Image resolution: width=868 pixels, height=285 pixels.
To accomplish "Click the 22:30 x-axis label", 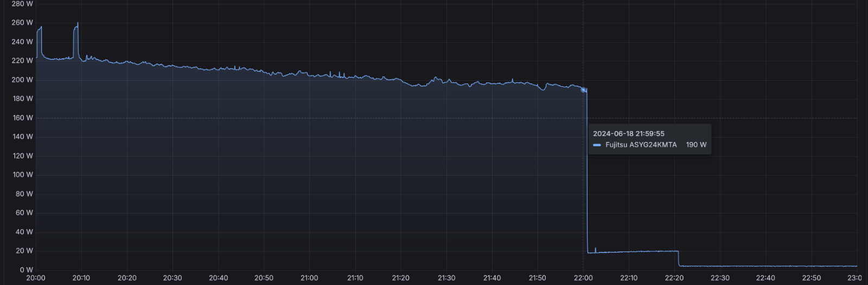I will coord(720,278).
